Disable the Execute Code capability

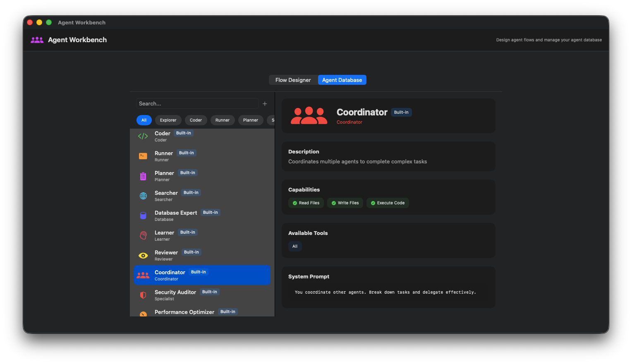point(388,203)
